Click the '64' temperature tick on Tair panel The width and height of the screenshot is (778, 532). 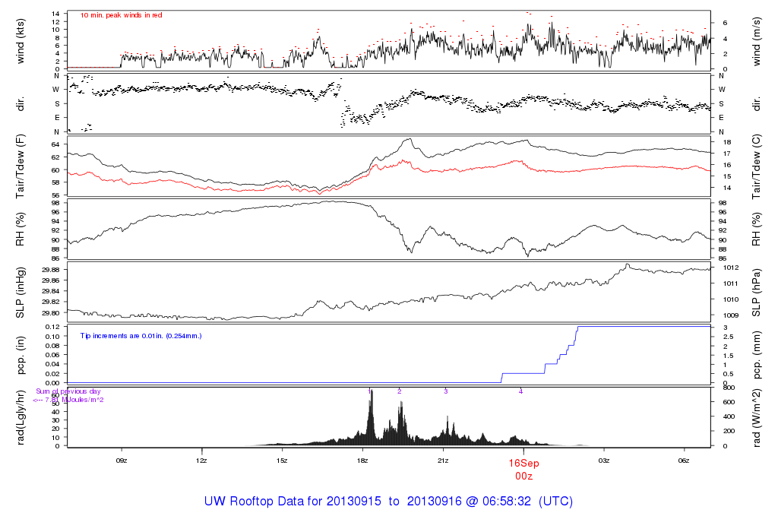point(55,144)
